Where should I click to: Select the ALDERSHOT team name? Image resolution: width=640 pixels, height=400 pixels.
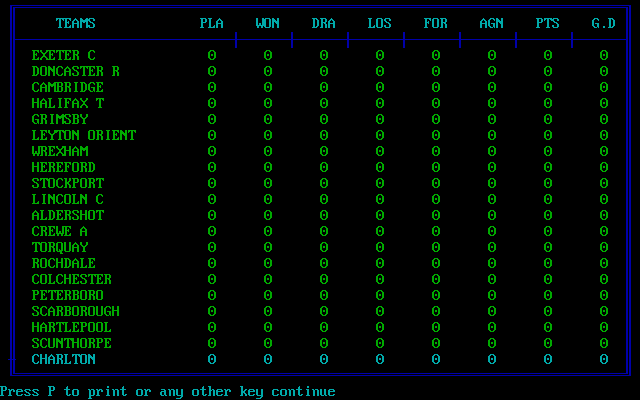pyautogui.click(x=68, y=215)
